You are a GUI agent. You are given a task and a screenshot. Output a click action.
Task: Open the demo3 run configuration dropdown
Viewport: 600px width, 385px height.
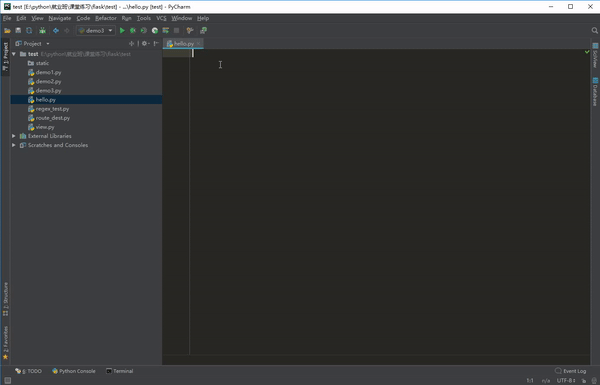pos(96,31)
